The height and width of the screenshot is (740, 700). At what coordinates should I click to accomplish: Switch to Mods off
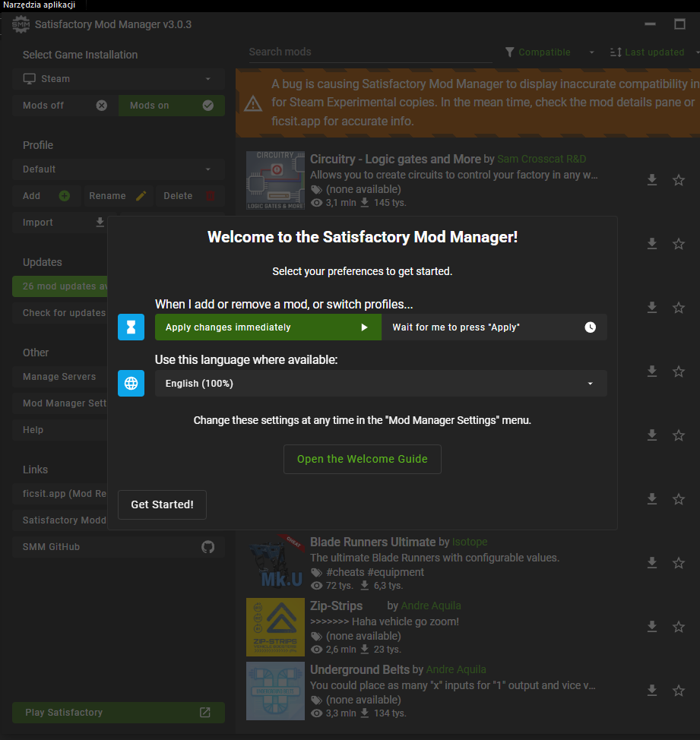click(65, 106)
